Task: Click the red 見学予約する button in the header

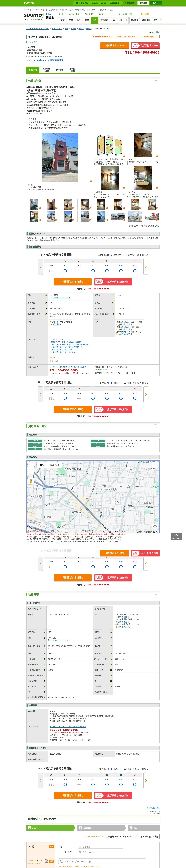Action: click(x=145, y=45)
